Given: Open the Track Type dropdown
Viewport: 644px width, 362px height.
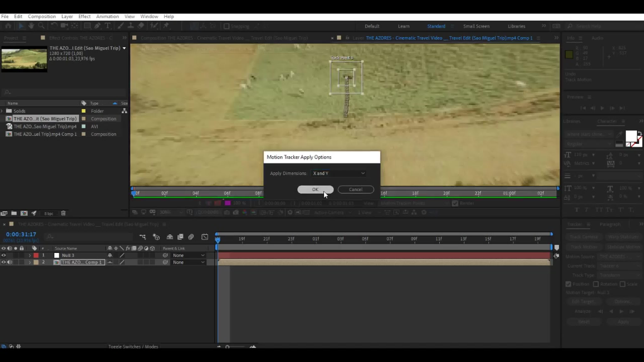Looking at the screenshot, I should [x=619, y=275].
